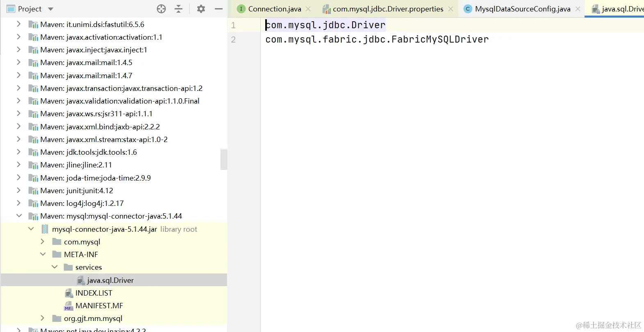This screenshot has width=644, height=332.
Task: Click gutter line number 2
Action: click(x=233, y=40)
